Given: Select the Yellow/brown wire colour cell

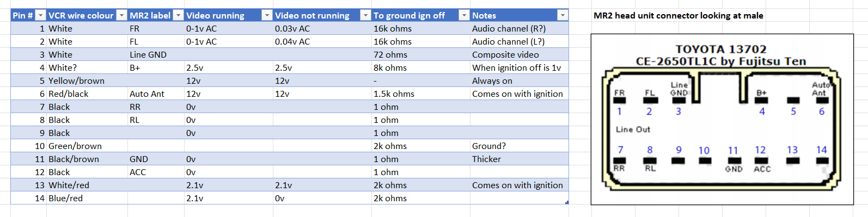Looking at the screenshot, I should click(x=87, y=80).
